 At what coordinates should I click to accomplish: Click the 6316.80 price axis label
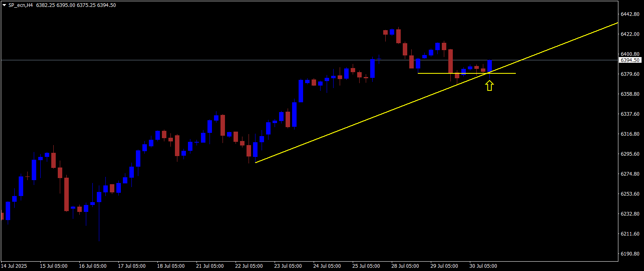(x=630, y=134)
